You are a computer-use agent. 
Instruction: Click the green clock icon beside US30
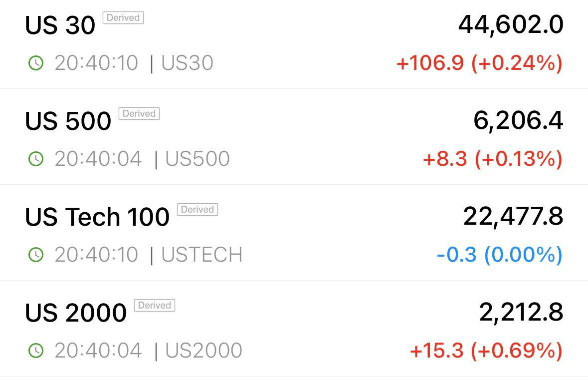pyautogui.click(x=36, y=63)
